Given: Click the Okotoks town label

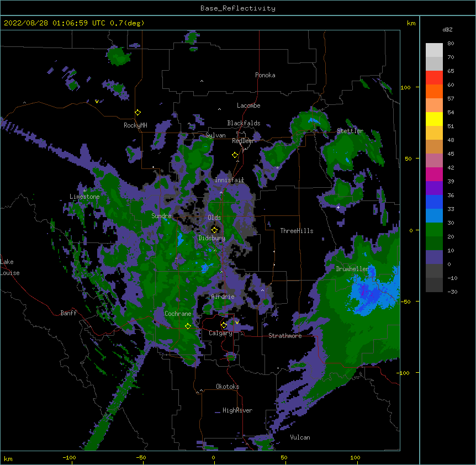Looking at the screenshot, I should click(228, 387).
